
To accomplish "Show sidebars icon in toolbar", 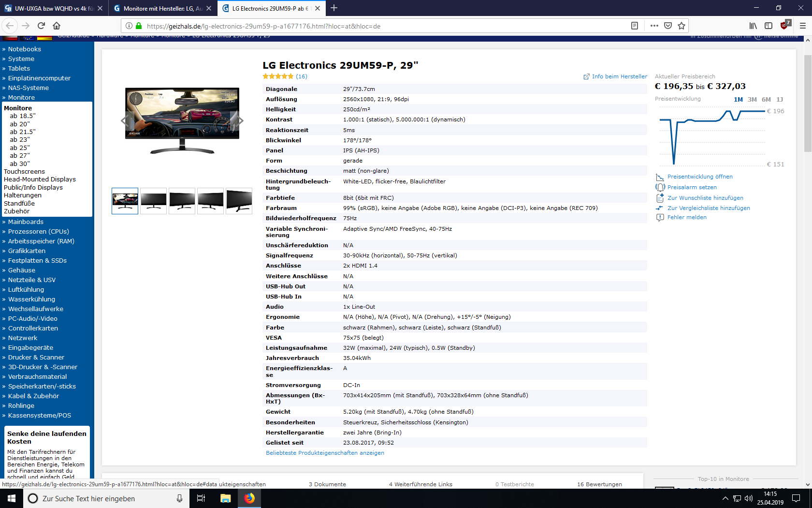I will (768, 26).
